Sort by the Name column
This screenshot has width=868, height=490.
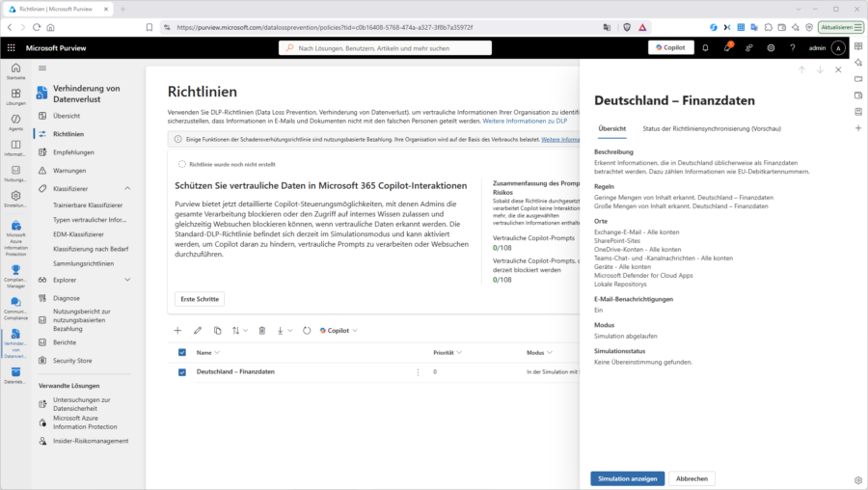tap(207, 353)
